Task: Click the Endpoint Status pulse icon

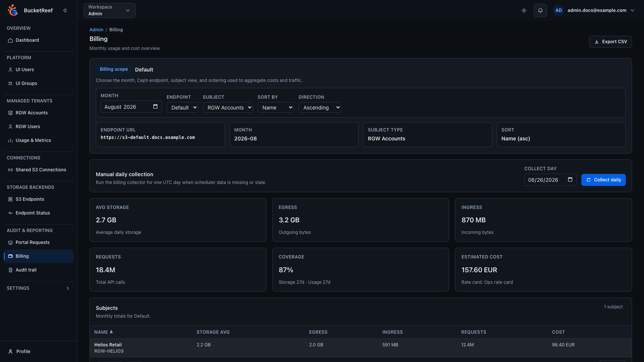Action: (10, 213)
